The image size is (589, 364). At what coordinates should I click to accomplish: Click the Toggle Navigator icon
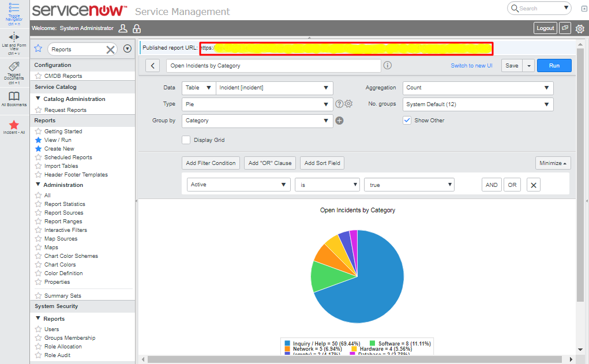point(14,9)
